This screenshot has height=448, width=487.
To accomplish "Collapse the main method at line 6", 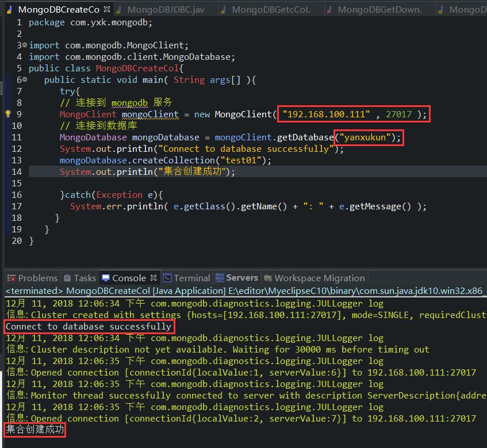I will 25,79.
